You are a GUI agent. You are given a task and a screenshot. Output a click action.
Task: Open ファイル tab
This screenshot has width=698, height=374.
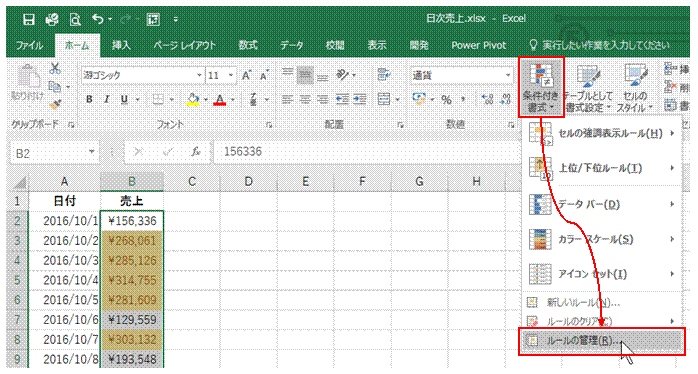pos(29,45)
